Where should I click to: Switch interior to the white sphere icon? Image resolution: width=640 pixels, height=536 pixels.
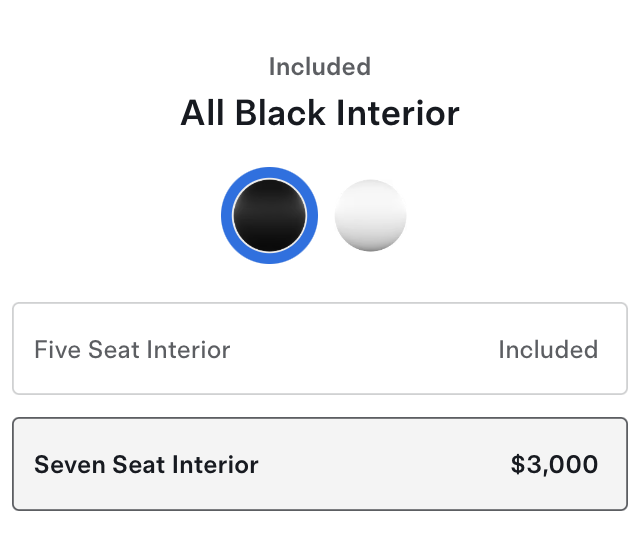[x=371, y=215]
